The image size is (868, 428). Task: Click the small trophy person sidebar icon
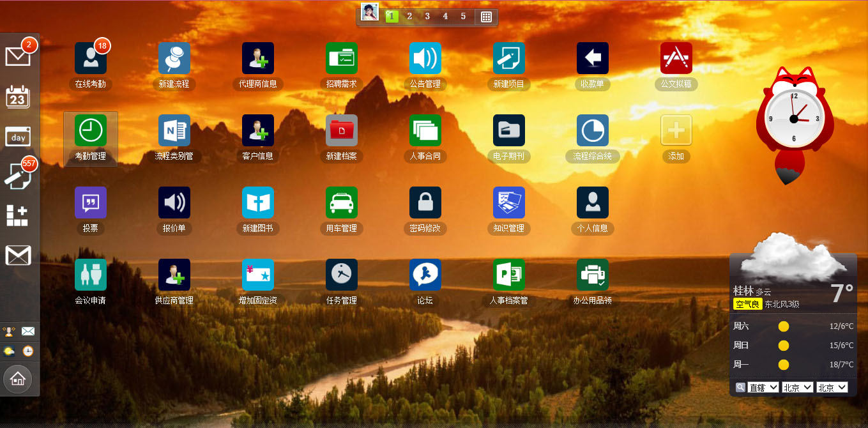click(9, 331)
